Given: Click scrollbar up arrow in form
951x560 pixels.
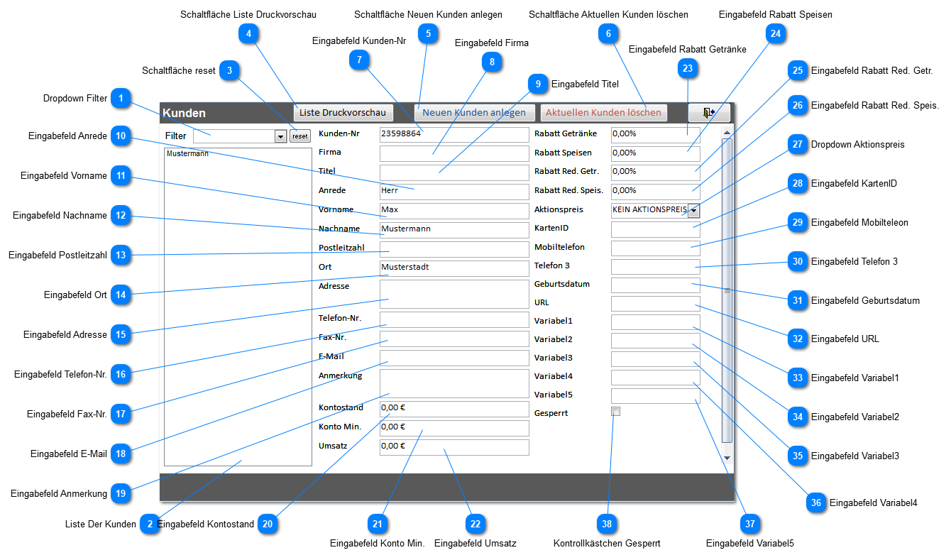Looking at the screenshot, I should click(x=726, y=133).
